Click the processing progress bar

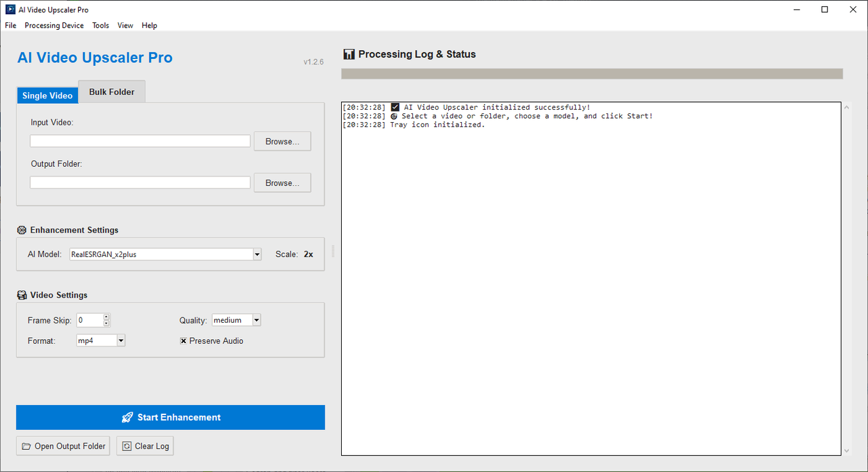[x=592, y=74]
